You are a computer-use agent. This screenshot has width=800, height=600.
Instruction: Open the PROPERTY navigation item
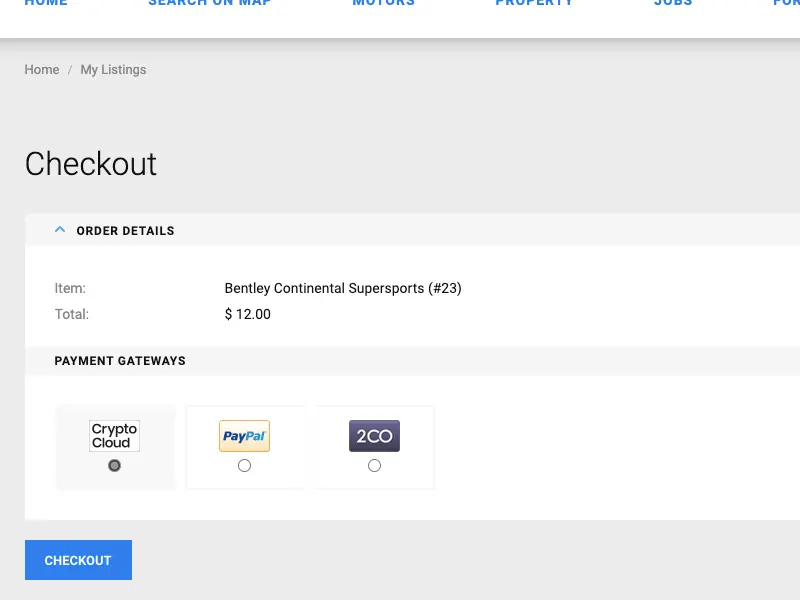(534, 3)
